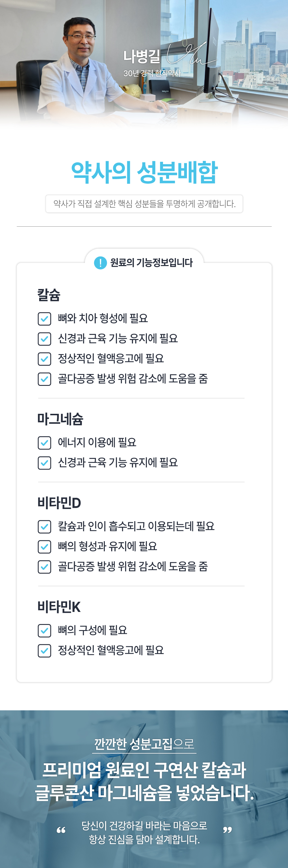Screen dimensions: 288x868
Task: Check the '에너지 이용에 필요' box
Action: point(44,443)
